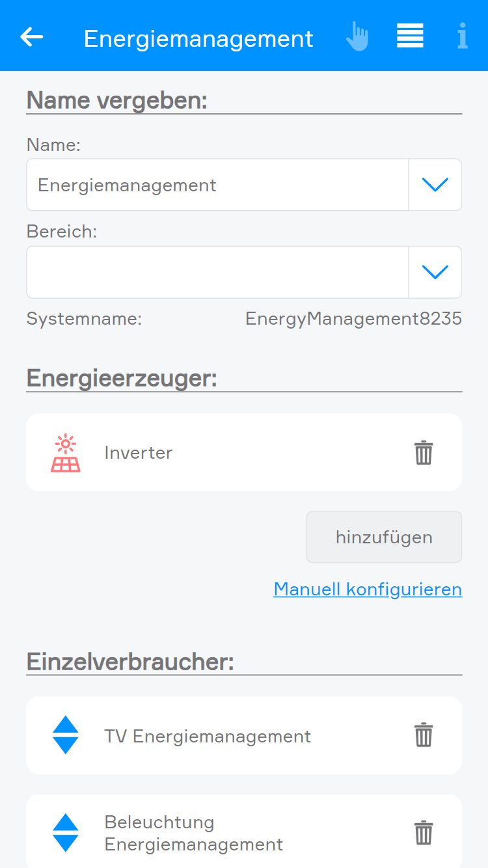
Task: Open the Manuell konfigurieren link
Action: coord(368,589)
